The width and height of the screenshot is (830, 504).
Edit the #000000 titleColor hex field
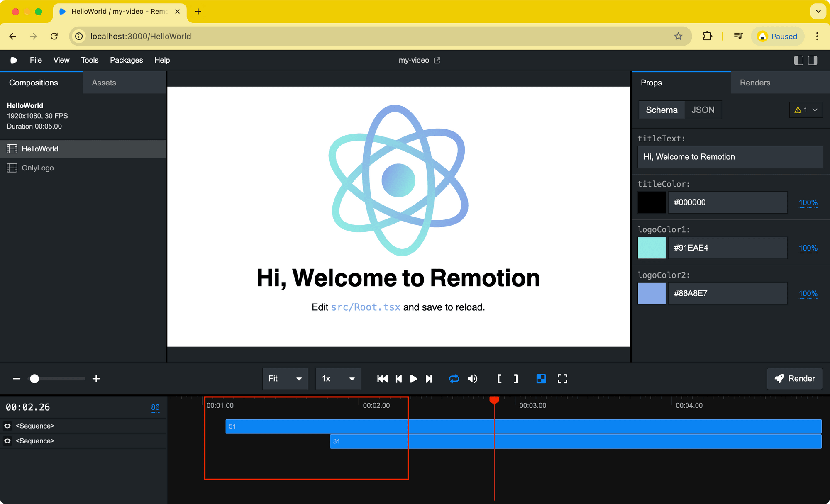[727, 202]
